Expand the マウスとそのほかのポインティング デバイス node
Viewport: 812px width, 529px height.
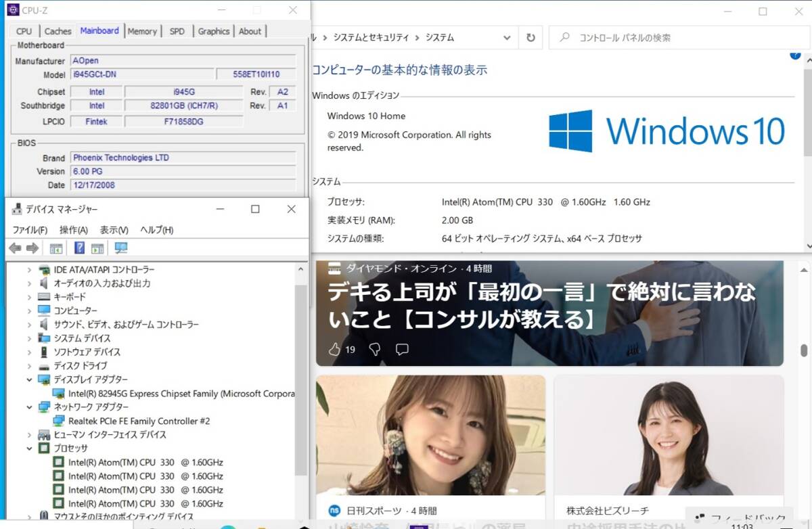point(29,517)
